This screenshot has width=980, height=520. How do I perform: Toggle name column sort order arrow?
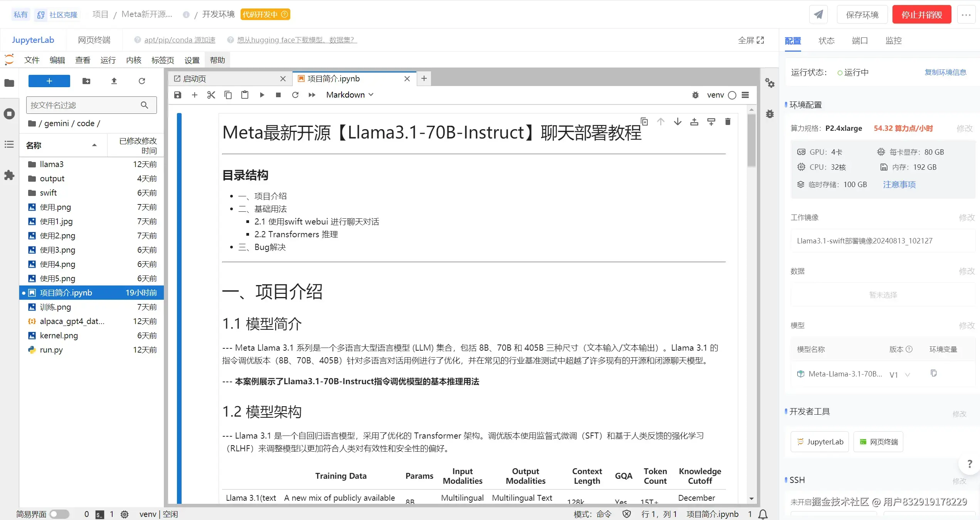[94, 145]
